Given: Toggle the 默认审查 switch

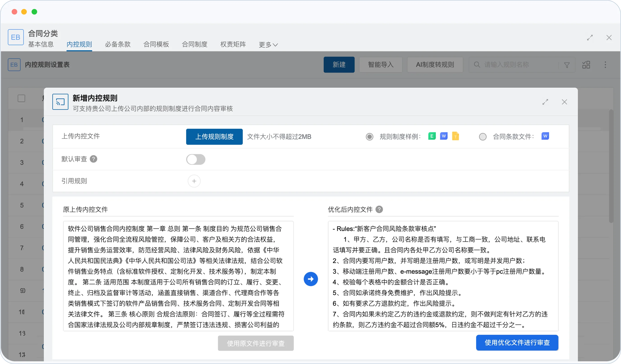Looking at the screenshot, I should [196, 159].
